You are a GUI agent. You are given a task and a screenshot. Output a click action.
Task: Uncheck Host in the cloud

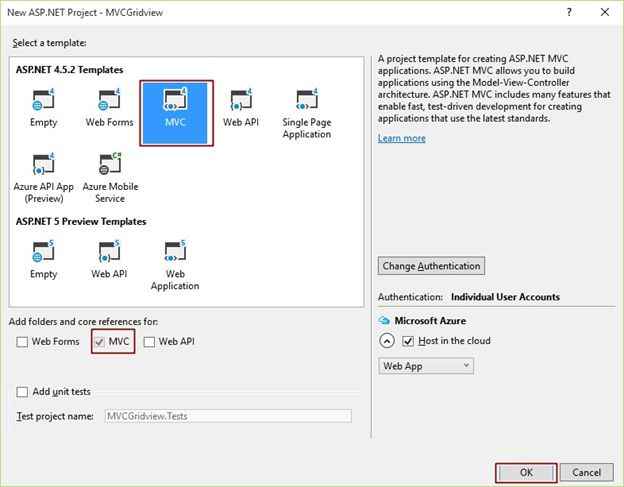click(x=408, y=341)
